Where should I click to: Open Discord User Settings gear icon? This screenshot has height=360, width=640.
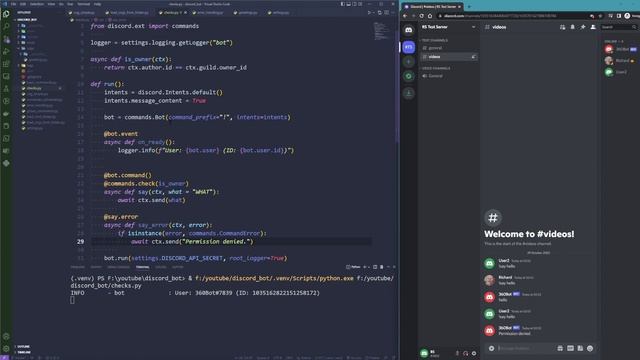(x=474, y=353)
